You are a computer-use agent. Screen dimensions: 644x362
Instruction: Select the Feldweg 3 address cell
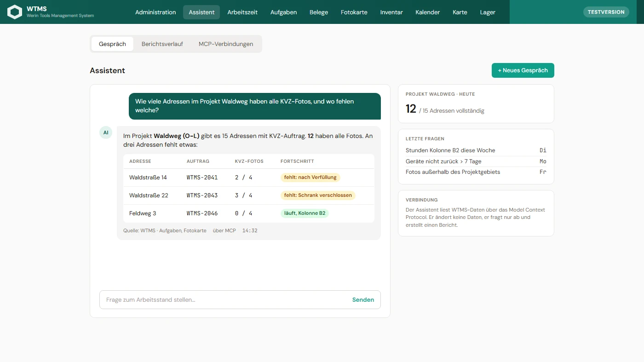click(x=143, y=213)
